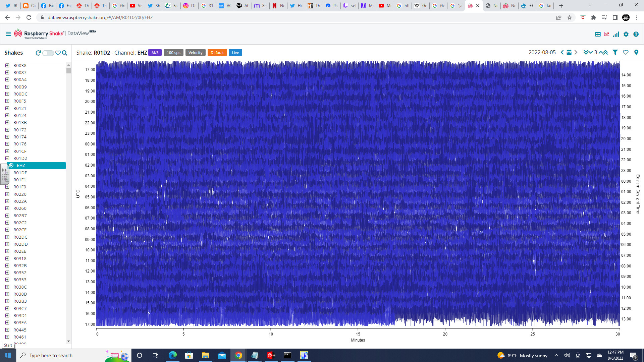Expand the R0220 station node

[7, 194]
